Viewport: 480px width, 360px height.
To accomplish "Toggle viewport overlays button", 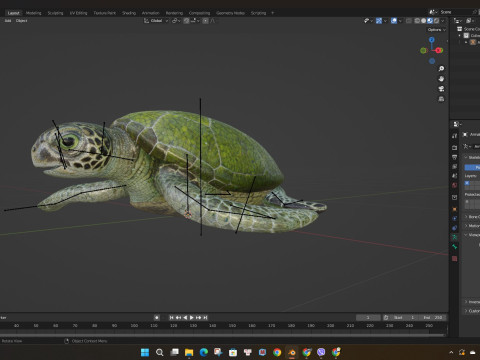I will (394, 21).
